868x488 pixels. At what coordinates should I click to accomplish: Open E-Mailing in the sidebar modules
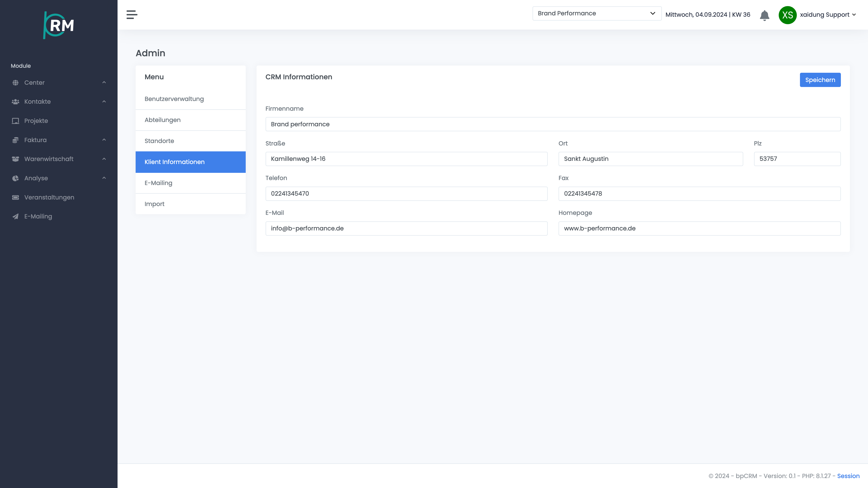[59, 217]
